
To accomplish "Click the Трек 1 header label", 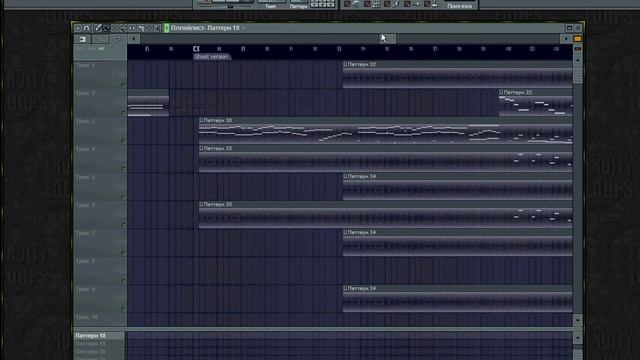I will [x=85, y=65].
